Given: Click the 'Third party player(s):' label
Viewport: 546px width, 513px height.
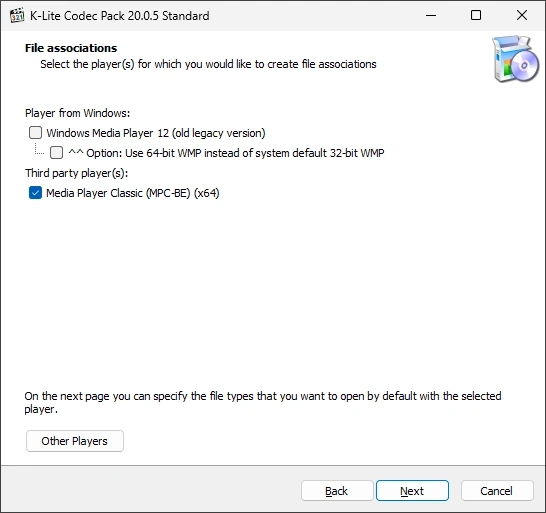Looking at the screenshot, I should (x=77, y=173).
